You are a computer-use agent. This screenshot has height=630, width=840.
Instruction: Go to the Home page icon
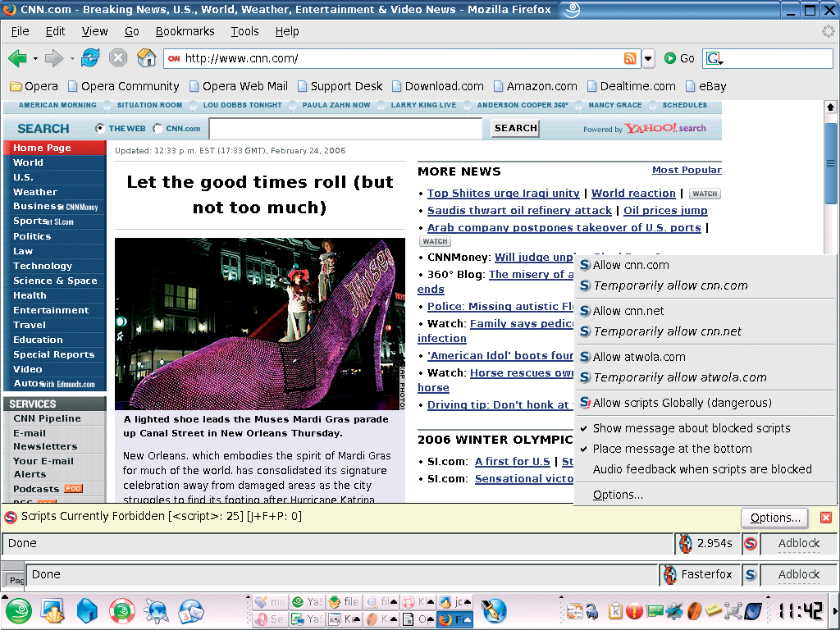(x=146, y=57)
